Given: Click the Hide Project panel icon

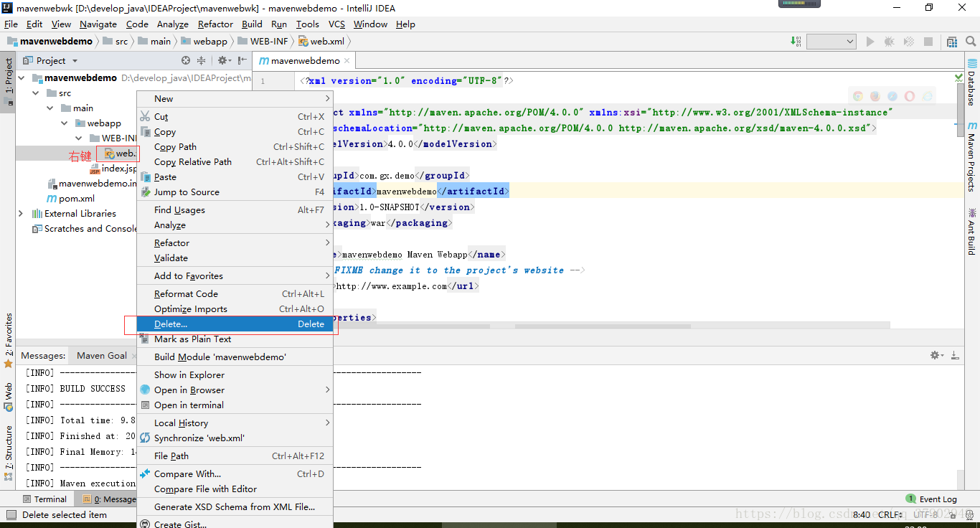Looking at the screenshot, I should [x=242, y=61].
